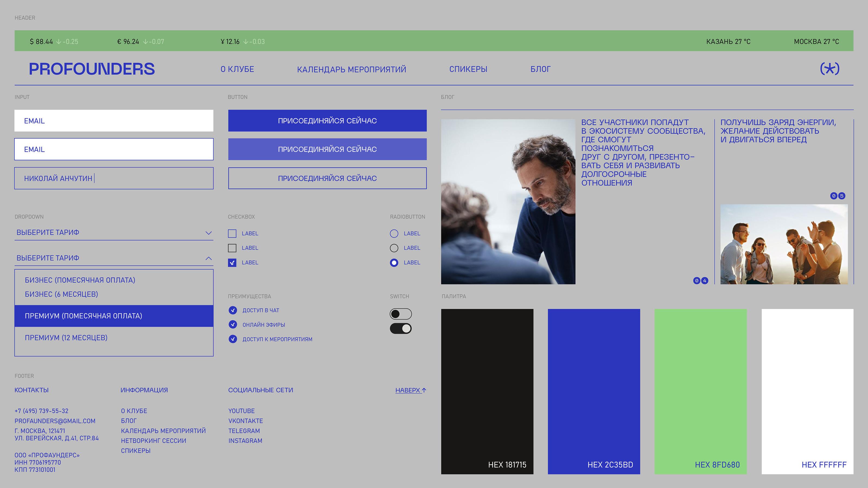This screenshot has width=868, height=488.
Task: Choose ПРЕМИУМ (12 МЕСЯЦЕВ) from dropdown list
Action: (66, 338)
